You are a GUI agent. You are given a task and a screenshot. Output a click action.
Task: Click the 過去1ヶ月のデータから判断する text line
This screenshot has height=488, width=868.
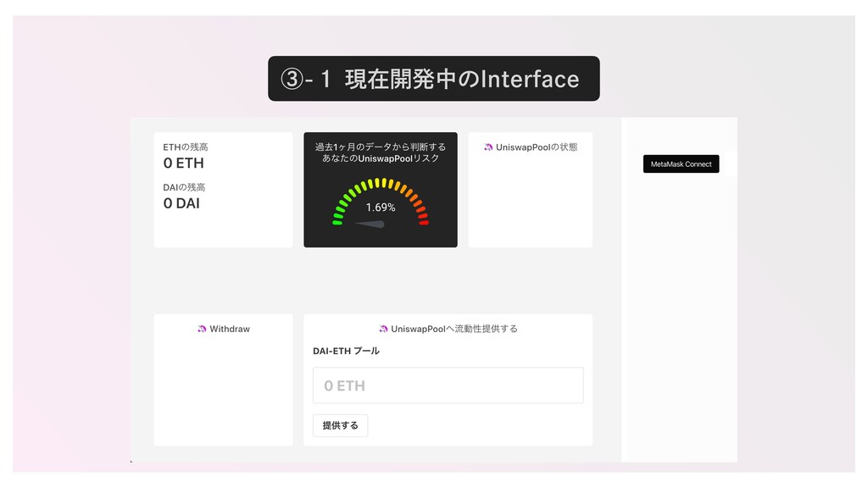(381, 147)
